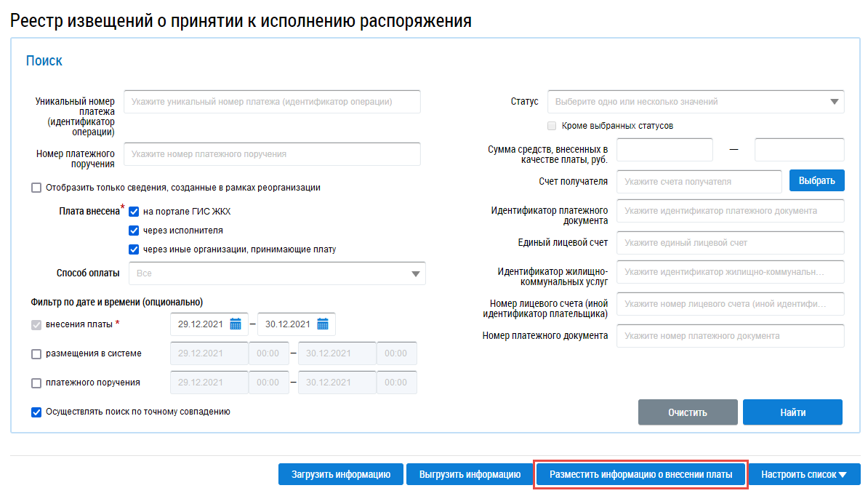
Task: Click 'размещения в системе' start time 00:00
Action: pyautogui.click(x=268, y=353)
